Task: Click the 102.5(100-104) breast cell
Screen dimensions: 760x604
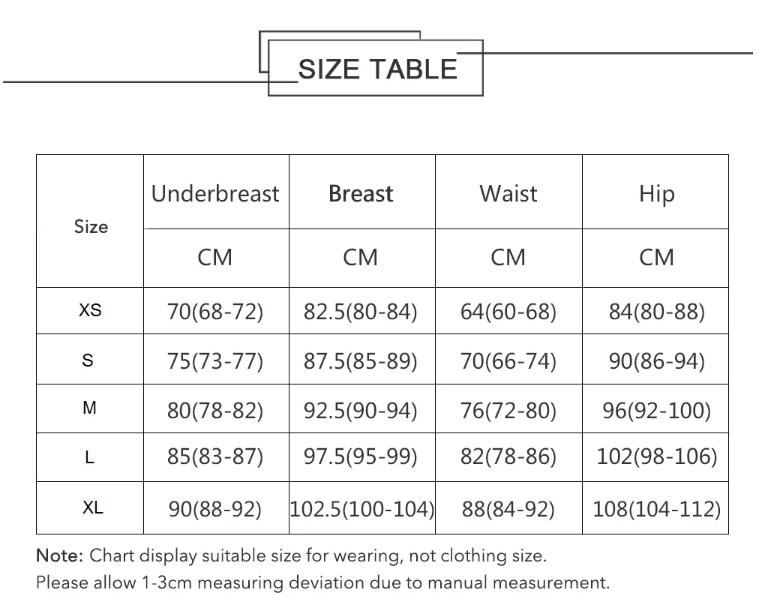Action: click(x=362, y=509)
